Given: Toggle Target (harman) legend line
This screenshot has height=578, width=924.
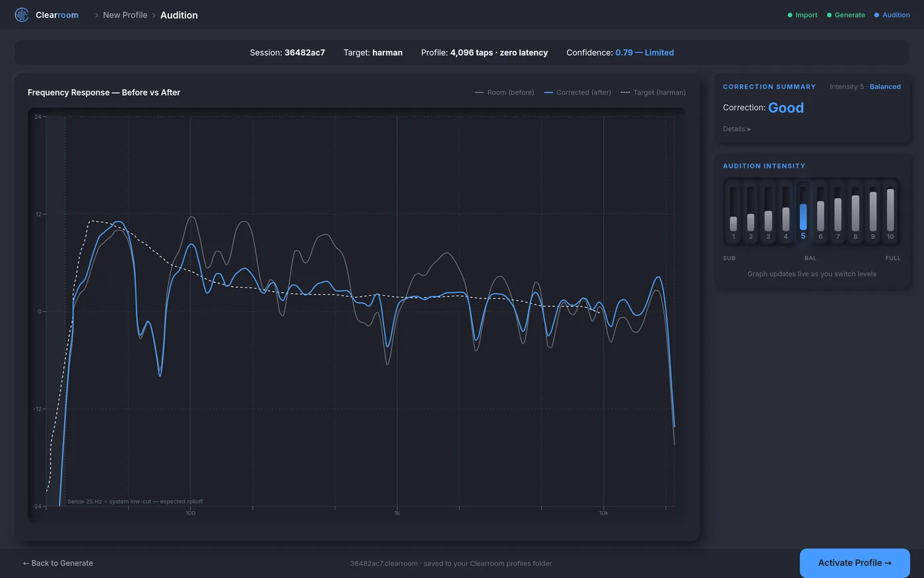Looking at the screenshot, I should click(653, 92).
